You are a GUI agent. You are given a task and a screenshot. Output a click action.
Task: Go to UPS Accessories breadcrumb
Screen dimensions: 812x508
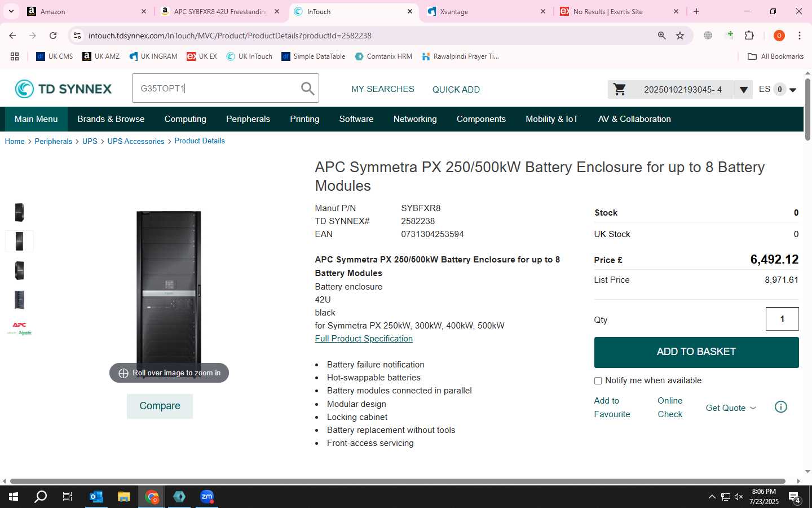pyautogui.click(x=136, y=141)
